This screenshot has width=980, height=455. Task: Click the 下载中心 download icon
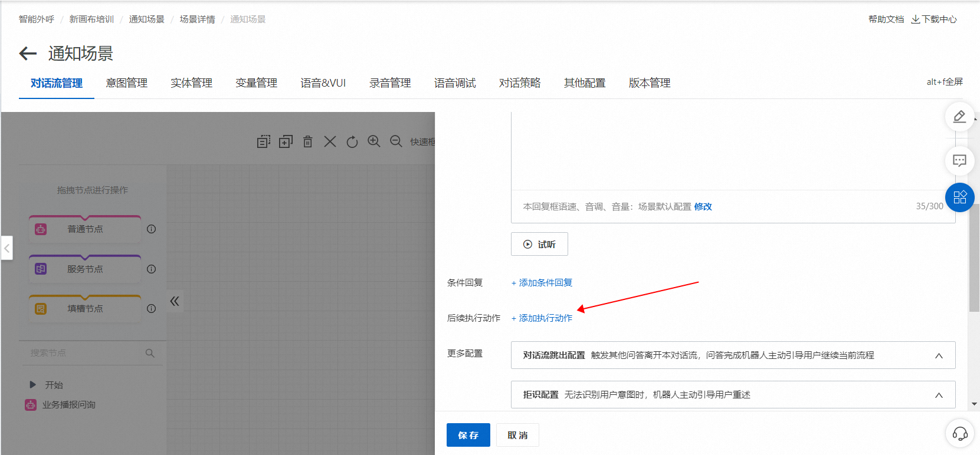916,19
